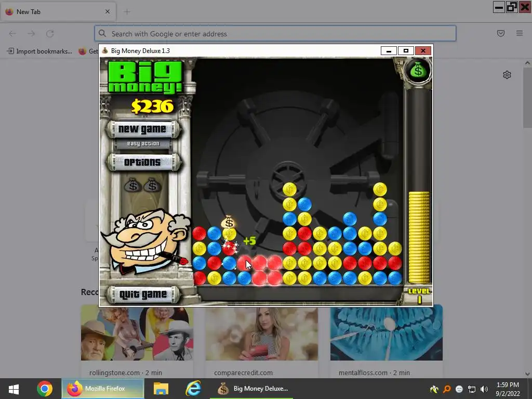Reload the Firefox page
Screen dimensions: 532x399
coord(50,34)
